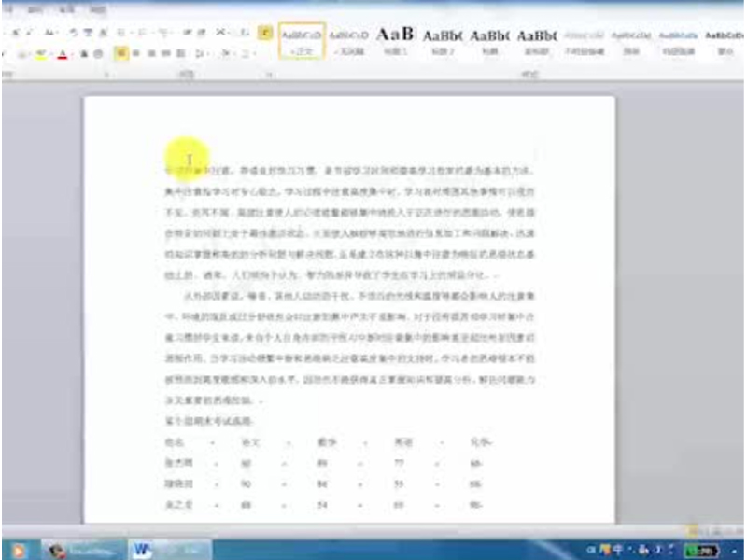
Task: Apply the Heading 1 (标题 1) style
Action: [x=395, y=40]
